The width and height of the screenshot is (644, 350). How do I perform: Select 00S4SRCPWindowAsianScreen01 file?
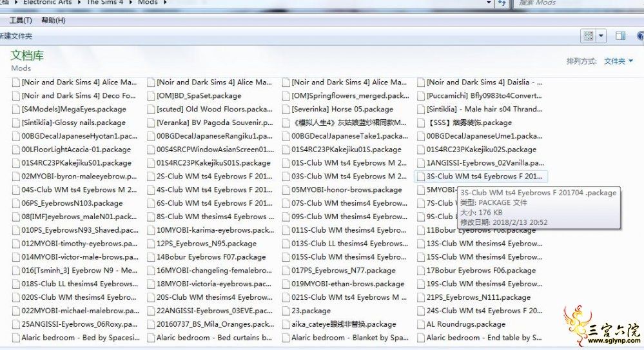(x=215, y=150)
